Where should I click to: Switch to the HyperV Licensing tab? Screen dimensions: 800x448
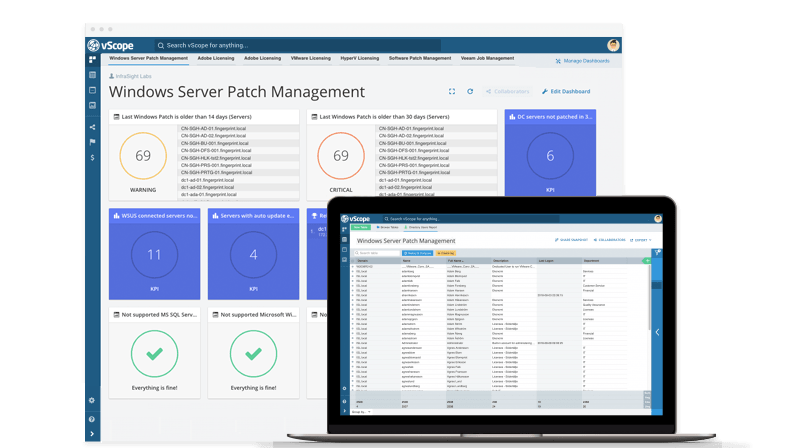(360, 58)
